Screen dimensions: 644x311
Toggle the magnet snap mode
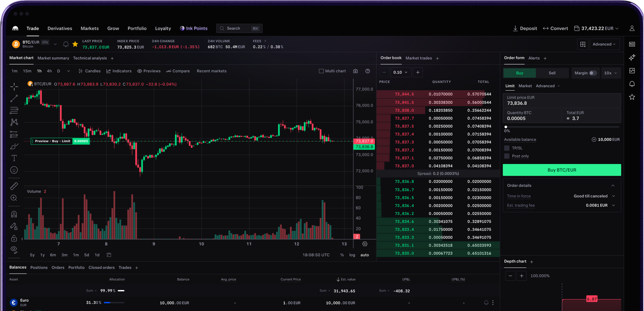tap(14, 214)
